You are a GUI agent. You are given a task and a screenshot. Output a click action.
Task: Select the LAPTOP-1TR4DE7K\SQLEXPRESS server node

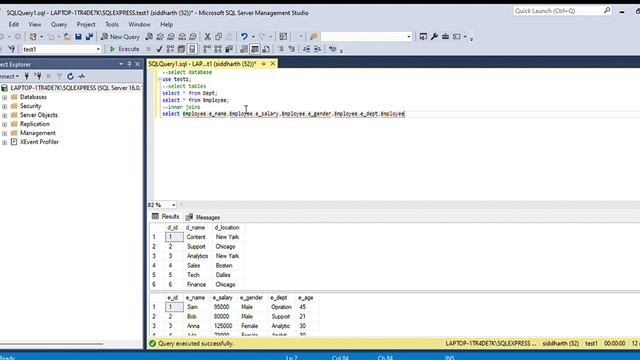[76, 88]
